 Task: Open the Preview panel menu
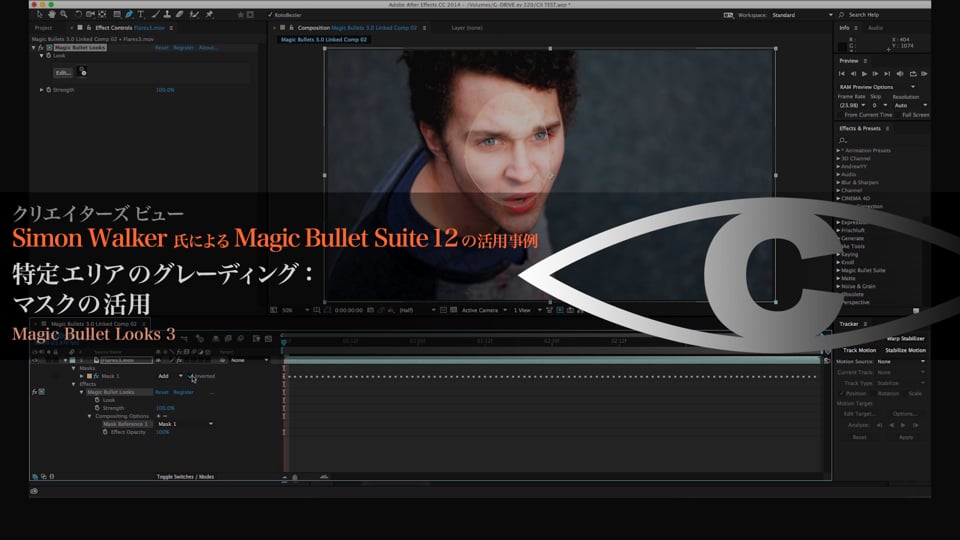865,61
